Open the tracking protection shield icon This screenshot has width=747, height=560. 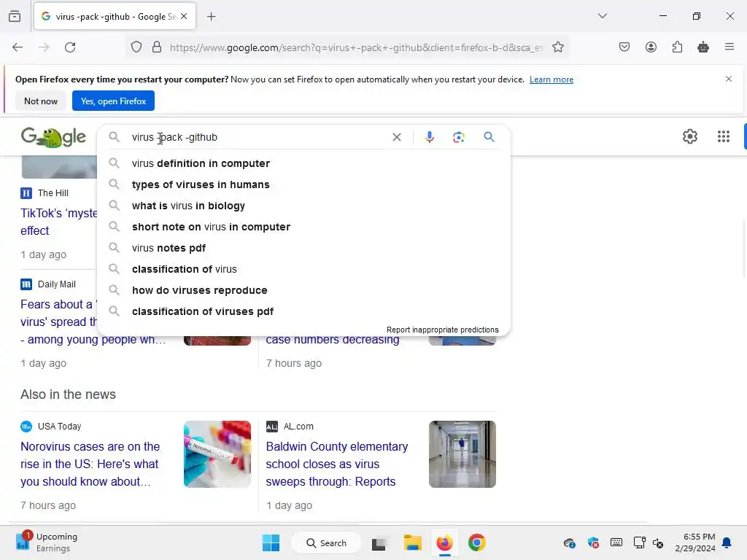136,47
